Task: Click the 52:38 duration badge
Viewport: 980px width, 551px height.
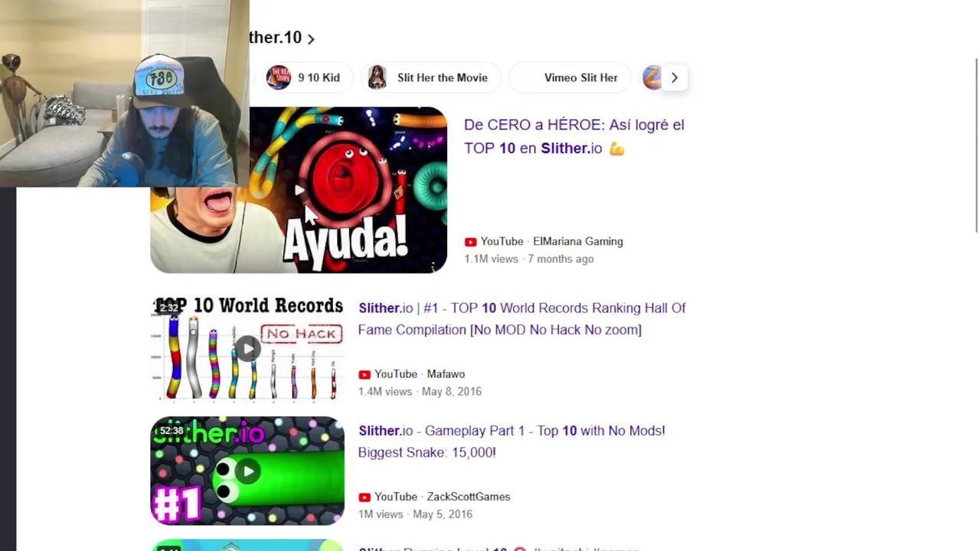Action: point(171,431)
